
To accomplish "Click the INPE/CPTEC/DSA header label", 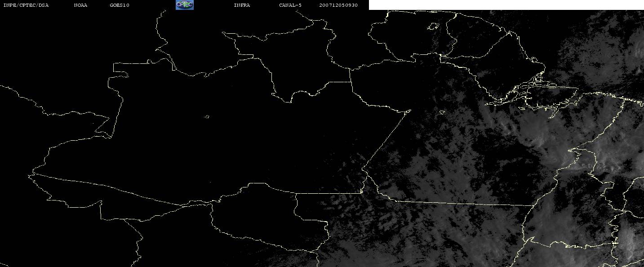I will click(26, 5).
